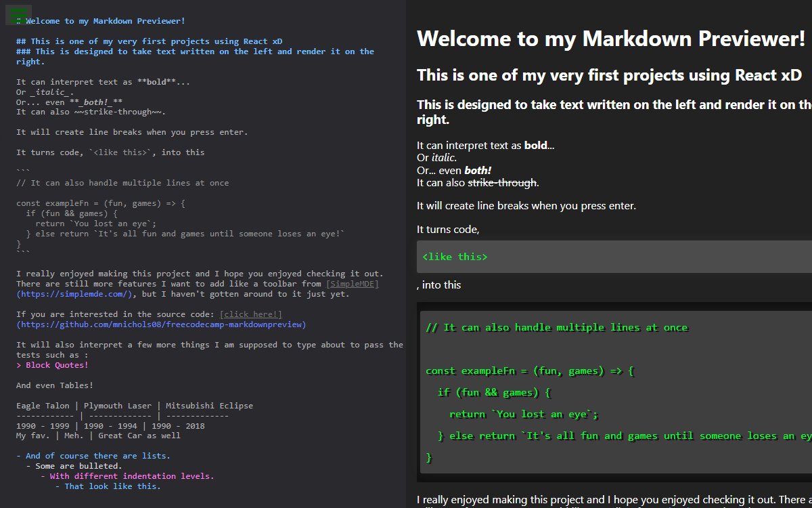812x508 pixels.
Task: Click 'if (fun && games) {' in the editor
Action: (x=72, y=213)
